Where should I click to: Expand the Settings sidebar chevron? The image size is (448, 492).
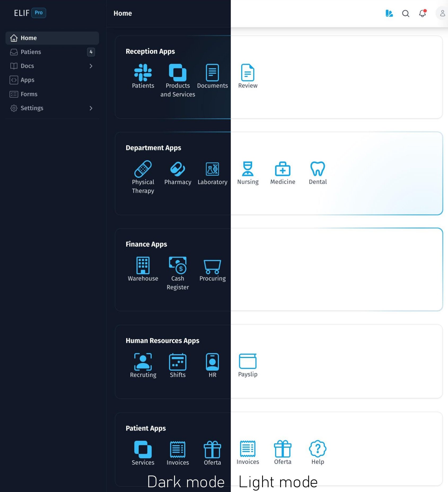(x=91, y=108)
